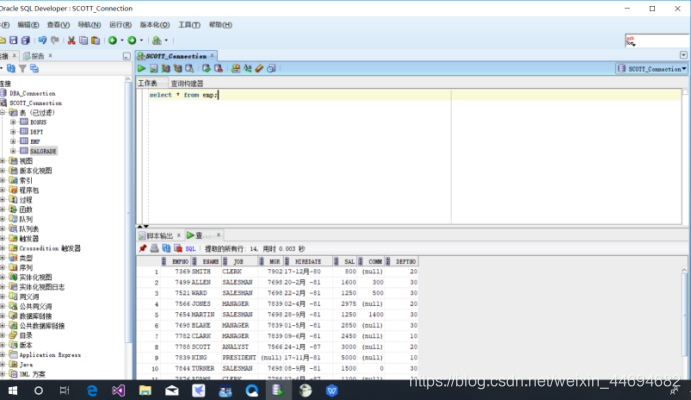Expand the DEPT table node
The width and height of the screenshot is (691, 400).
click(13, 132)
